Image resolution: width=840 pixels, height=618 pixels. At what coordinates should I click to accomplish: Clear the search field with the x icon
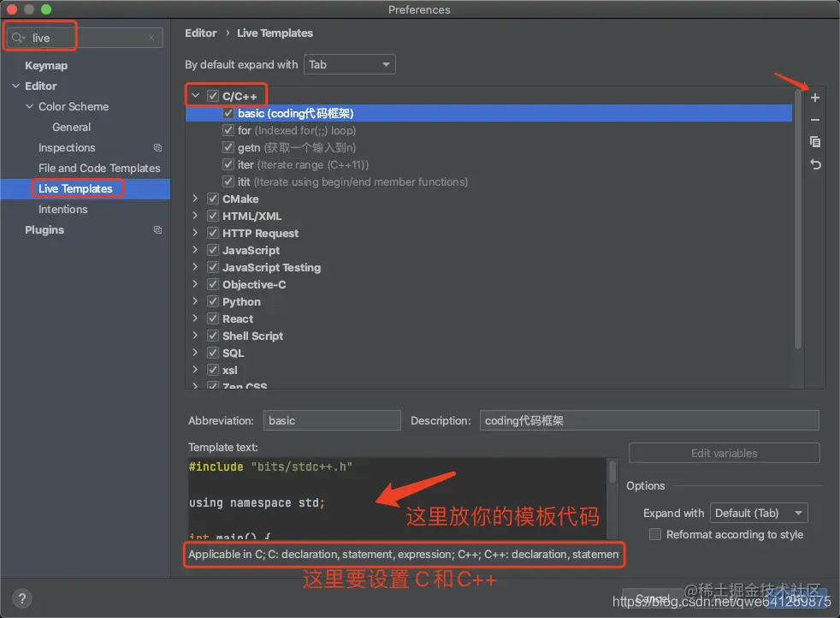(x=151, y=38)
